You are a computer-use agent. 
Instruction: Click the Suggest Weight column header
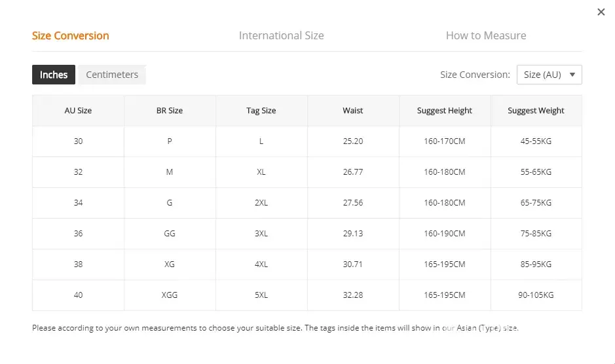click(536, 111)
